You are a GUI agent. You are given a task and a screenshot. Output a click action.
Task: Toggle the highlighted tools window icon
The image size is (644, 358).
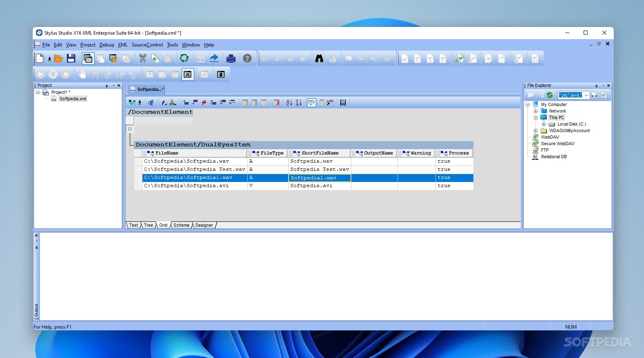point(188,74)
